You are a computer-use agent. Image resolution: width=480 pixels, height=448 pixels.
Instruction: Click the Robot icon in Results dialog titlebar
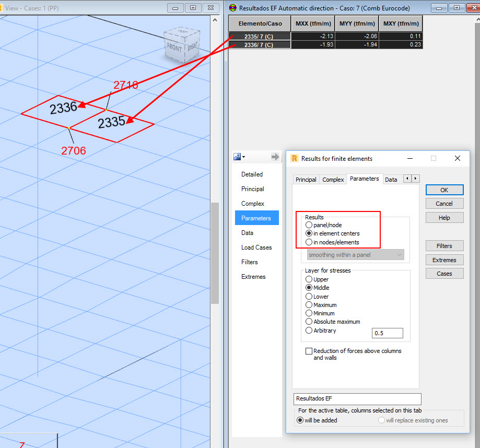pos(294,158)
